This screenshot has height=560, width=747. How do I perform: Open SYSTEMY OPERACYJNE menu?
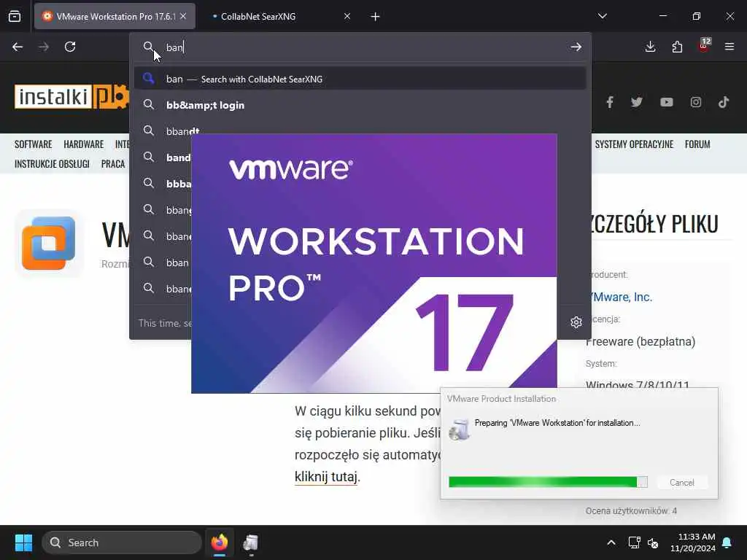[x=634, y=144]
